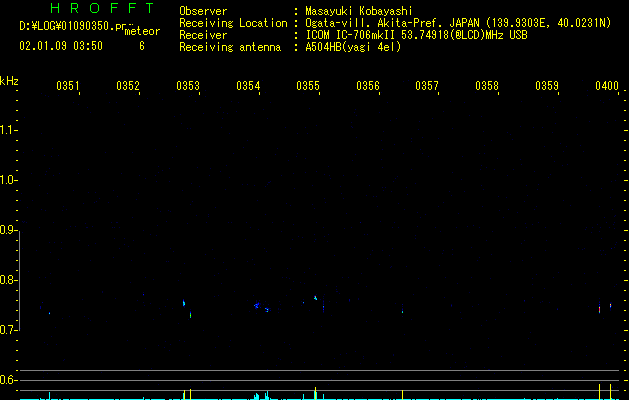The width and height of the screenshot is (629, 400).
Task: Click the 0356 time axis label
Action: click(367, 86)
